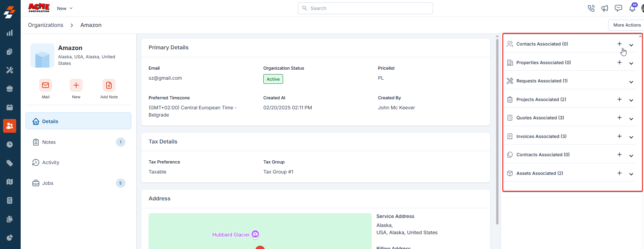The image size is (644, 249).
Task: Open the documents copy sidebar icon
Action: (10, 219)
